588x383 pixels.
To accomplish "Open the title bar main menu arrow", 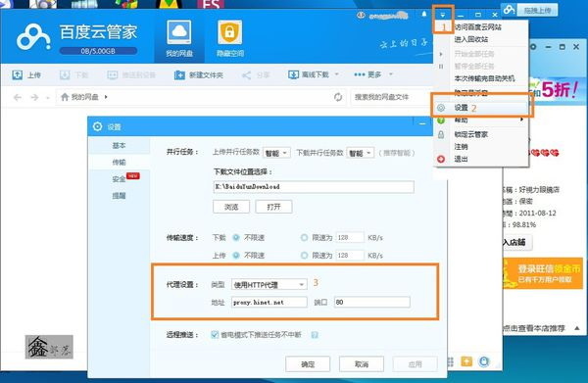I will click(x=443, y=15).
